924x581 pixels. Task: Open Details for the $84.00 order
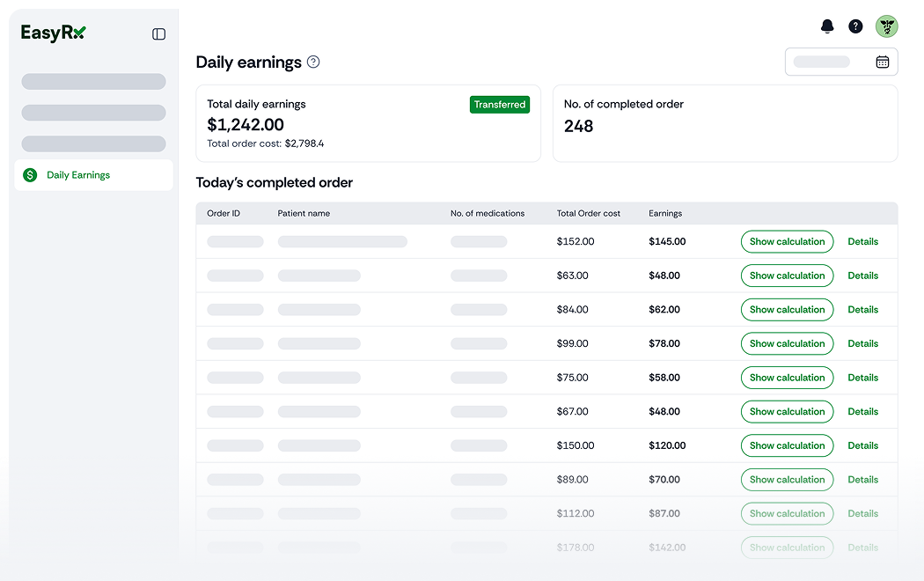click(862, 310)
